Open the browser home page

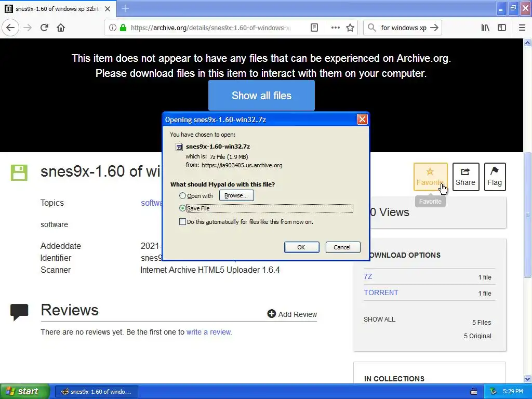pos(61,28)
